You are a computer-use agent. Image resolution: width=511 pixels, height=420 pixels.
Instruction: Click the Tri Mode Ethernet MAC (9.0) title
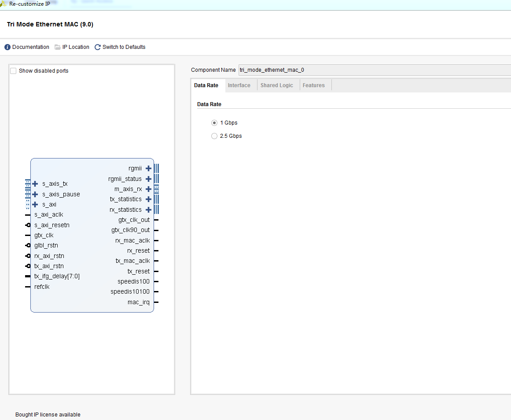click(x=50, y=25)
